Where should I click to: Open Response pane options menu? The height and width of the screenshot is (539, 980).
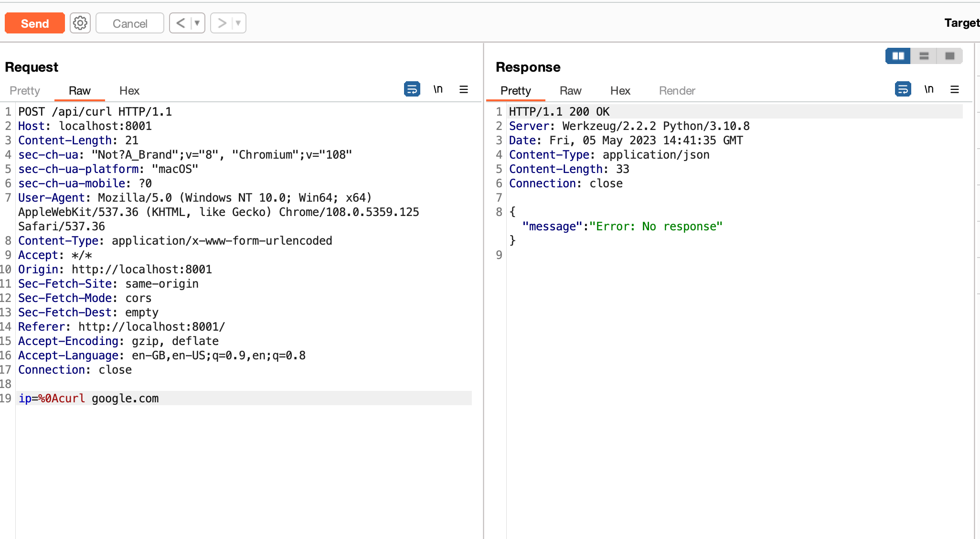[x=955, y=89]
